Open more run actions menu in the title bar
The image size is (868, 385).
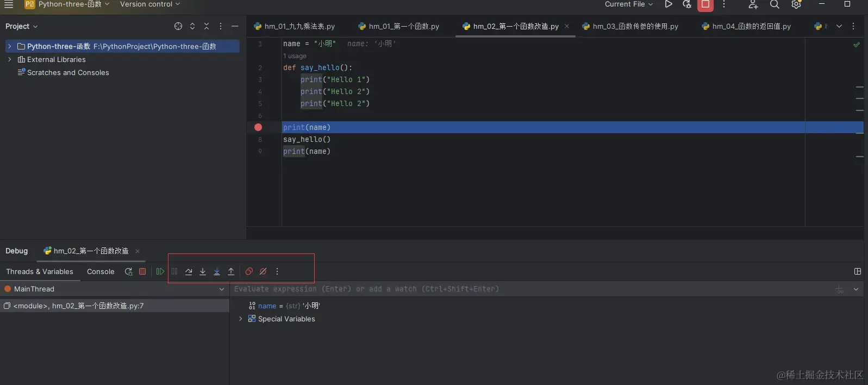tap(724, 4)
